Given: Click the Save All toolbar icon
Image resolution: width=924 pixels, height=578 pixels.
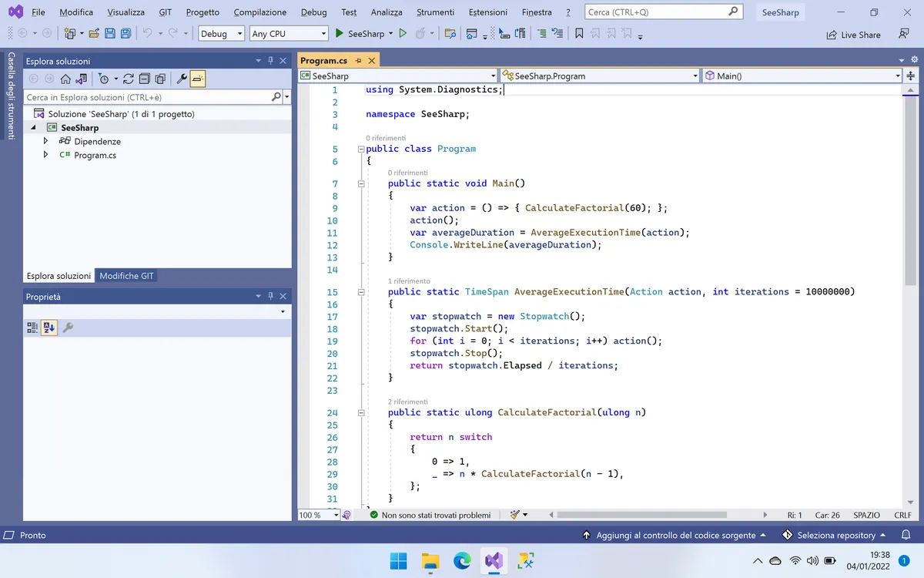Looking at the screenshot, I should (125, 34).
